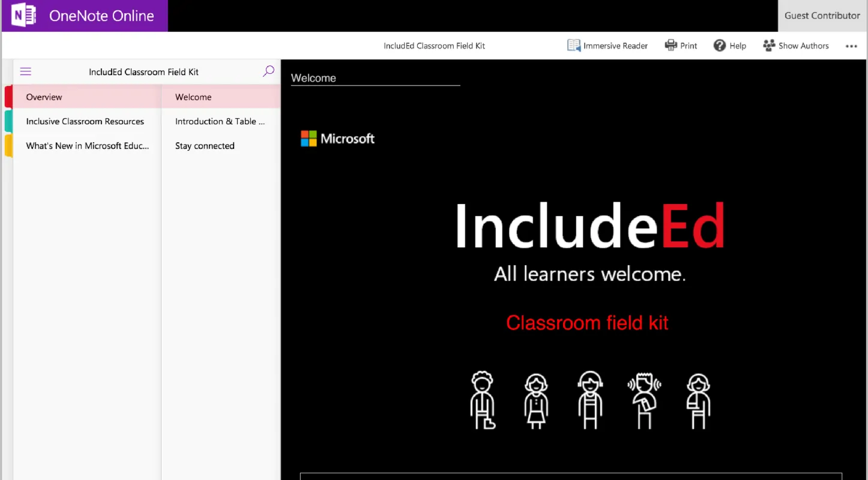Open the hamburger navigation menu
Screen dimensions: 868x480
(x=26, y=71)
